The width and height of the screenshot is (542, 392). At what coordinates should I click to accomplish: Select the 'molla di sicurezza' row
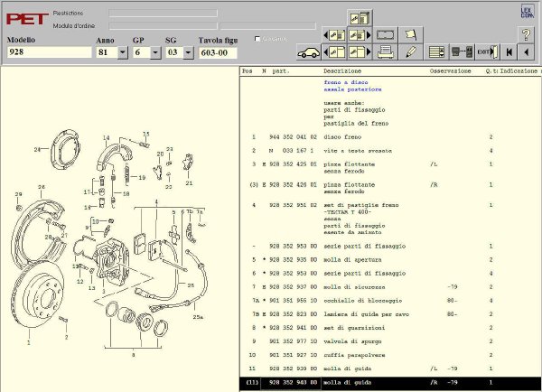click(x=390, y=287)
